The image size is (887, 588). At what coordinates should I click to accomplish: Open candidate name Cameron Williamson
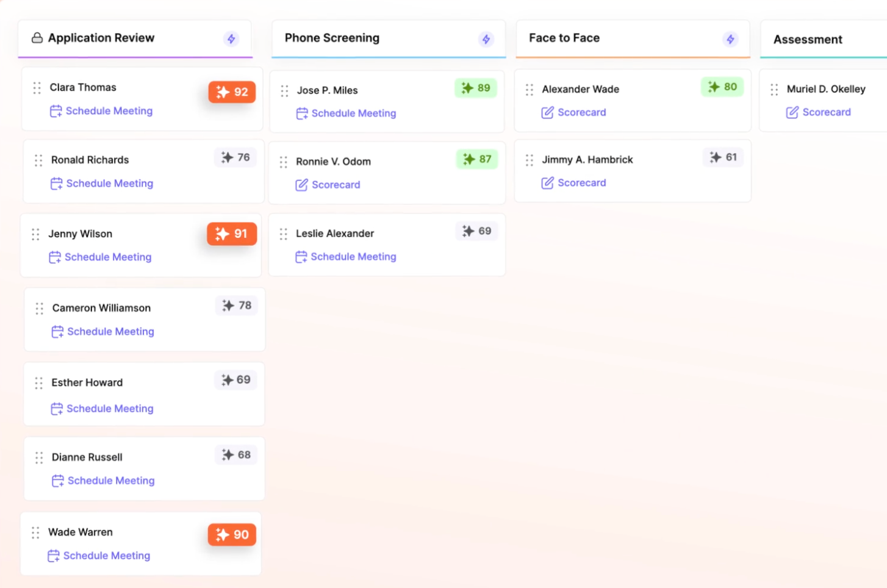pos(101,308)
